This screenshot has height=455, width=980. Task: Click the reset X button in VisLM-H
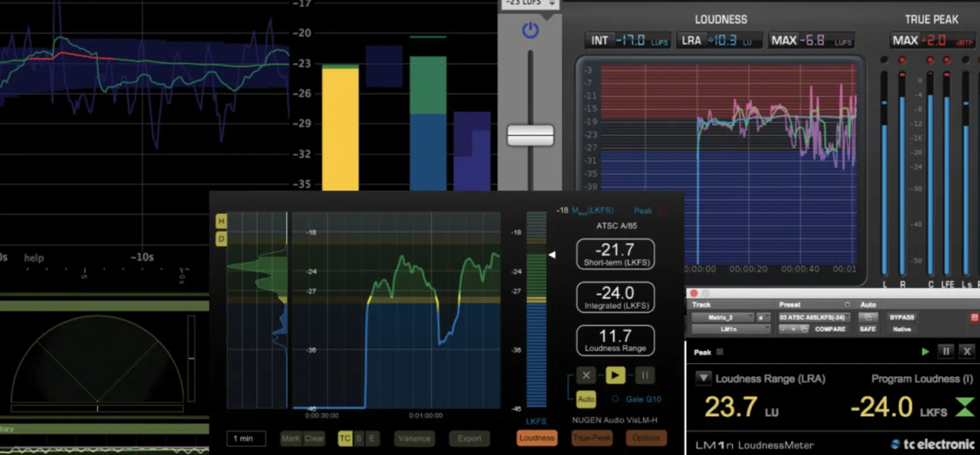coord(586,376)
